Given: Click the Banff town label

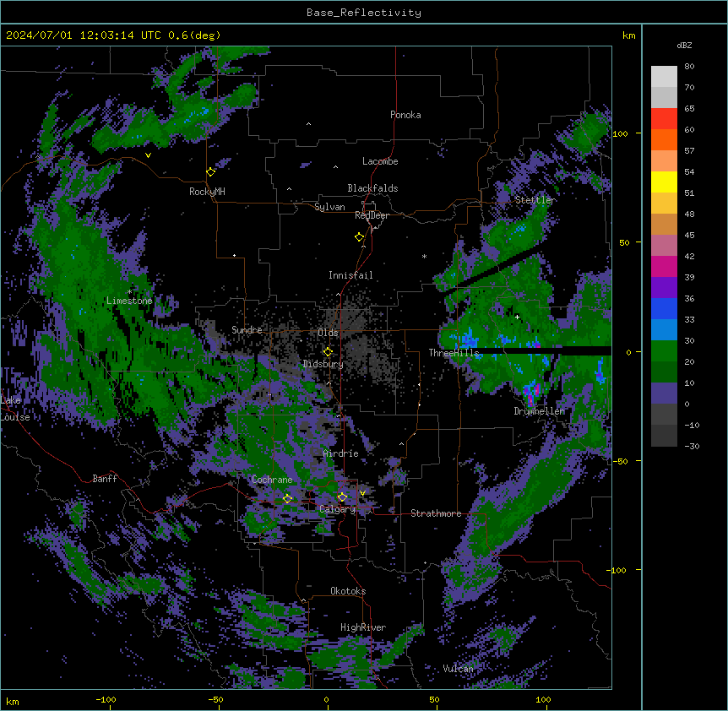Looking at the screenshot, I should (x=105, y=479).
